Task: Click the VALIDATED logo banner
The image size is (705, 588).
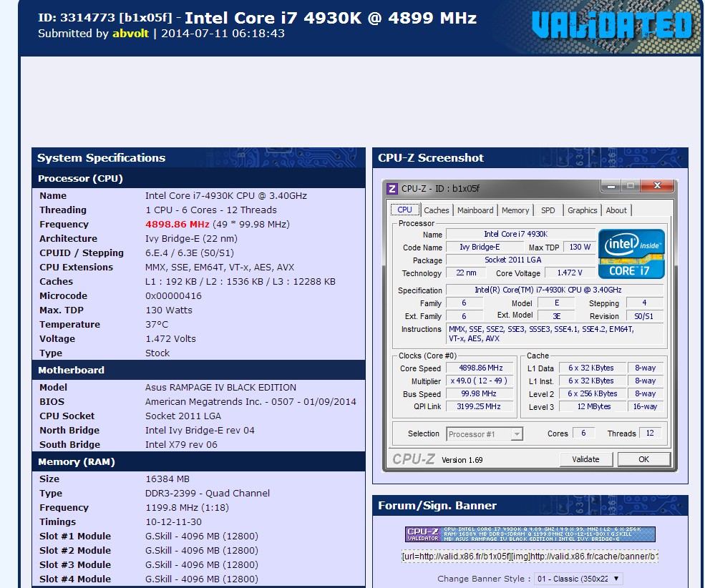Action: click(611, 25)
